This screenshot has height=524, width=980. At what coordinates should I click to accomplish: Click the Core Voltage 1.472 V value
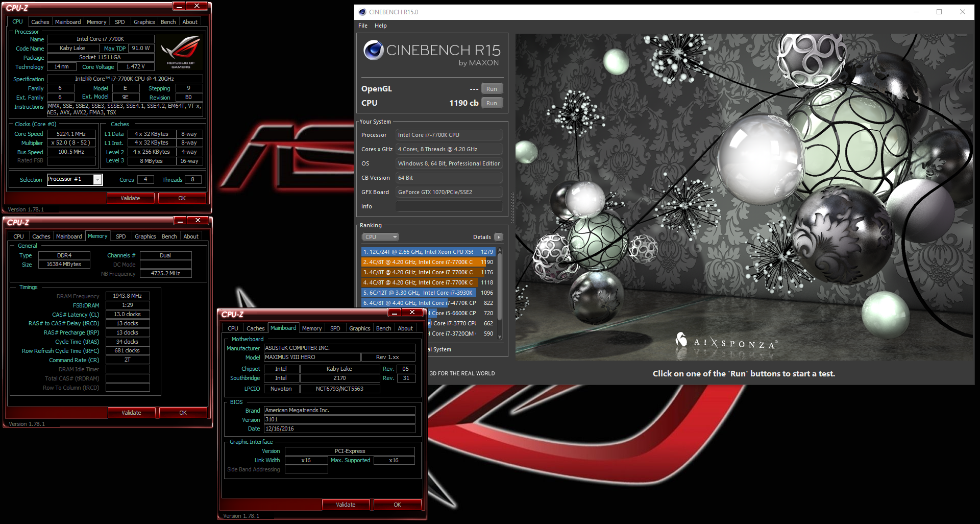point(135,67)
